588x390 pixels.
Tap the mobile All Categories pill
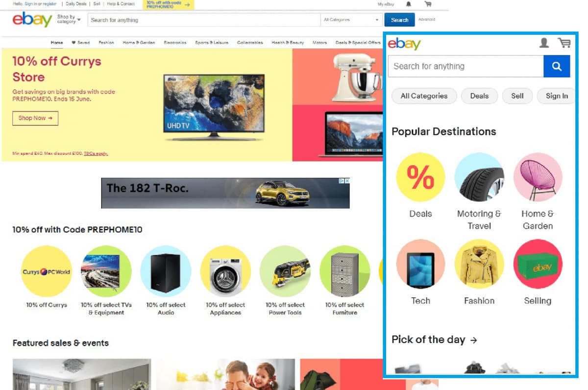coord(424,96)
